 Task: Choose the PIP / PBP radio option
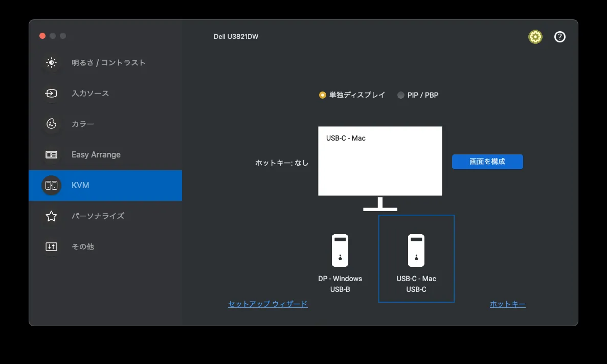[x=401, y=95]
